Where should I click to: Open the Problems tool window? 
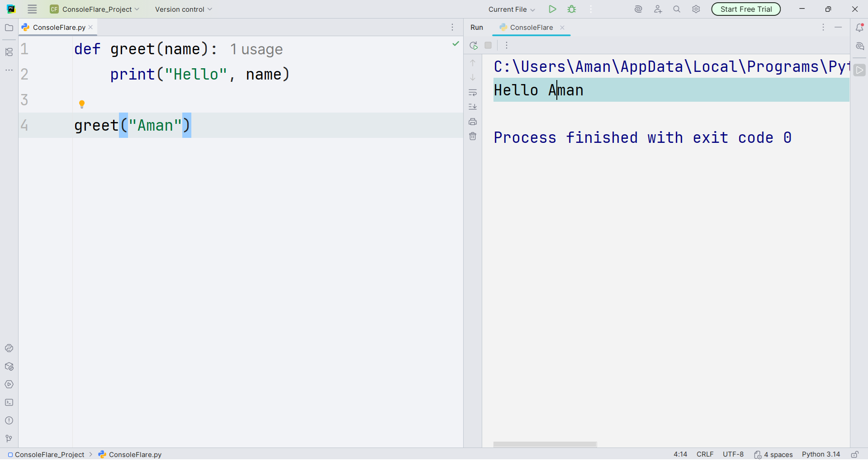tap(9, 420)
